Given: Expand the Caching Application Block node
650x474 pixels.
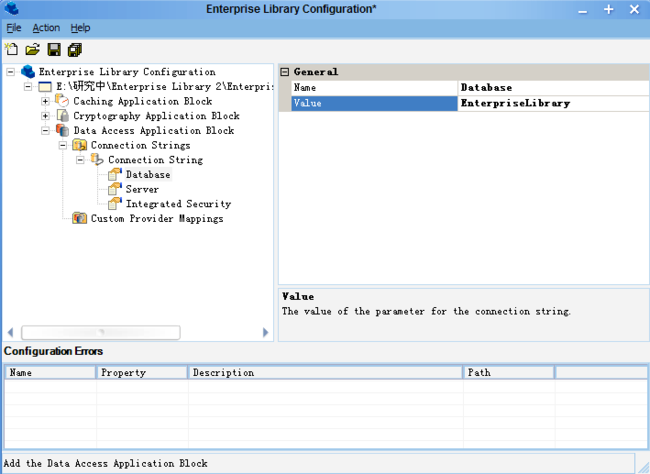Looking at the screenshot, I should [45, 101].
